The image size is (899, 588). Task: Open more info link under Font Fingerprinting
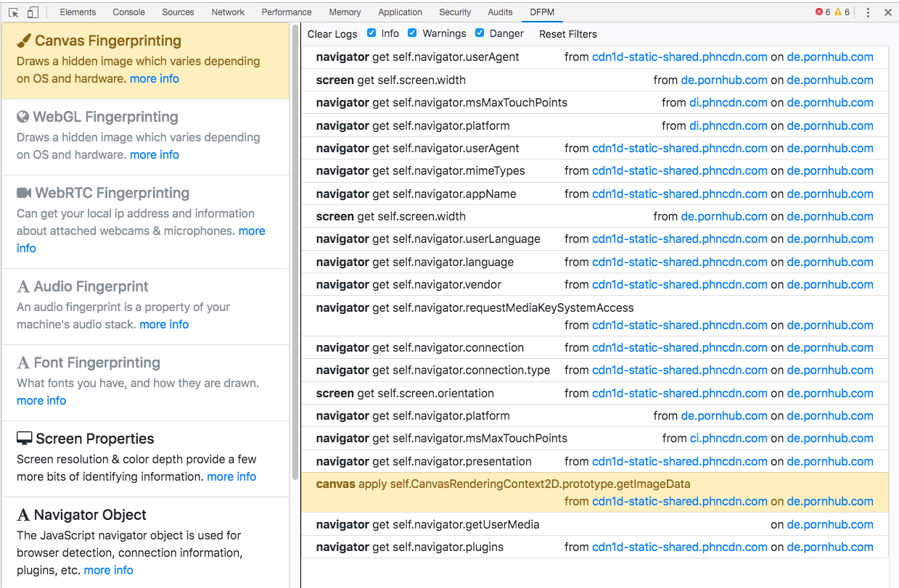[x=41, y=400]
